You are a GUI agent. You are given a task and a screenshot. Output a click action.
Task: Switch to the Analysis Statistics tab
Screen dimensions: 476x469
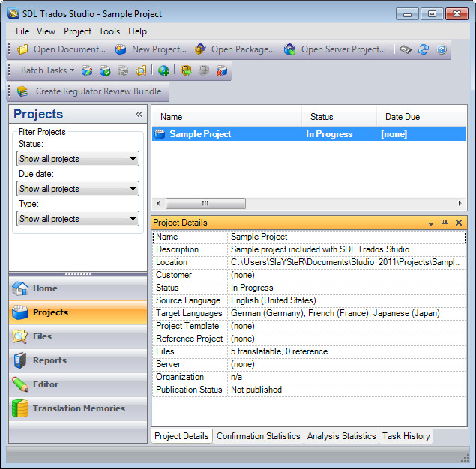(341, 436)
